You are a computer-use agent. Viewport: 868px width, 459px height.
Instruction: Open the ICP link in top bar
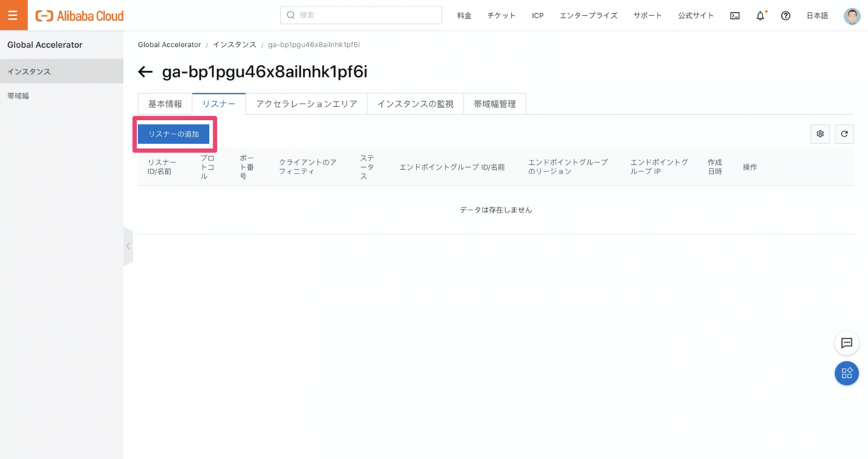(538, 15)
